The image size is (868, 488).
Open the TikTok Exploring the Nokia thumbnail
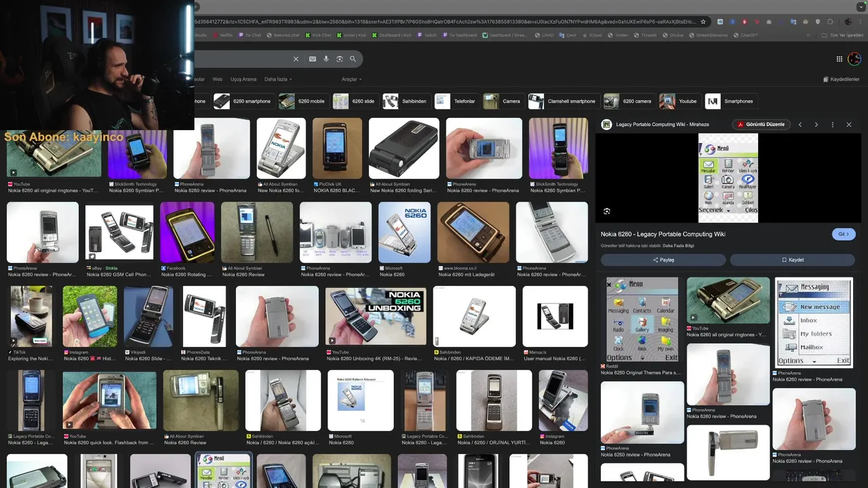31,317
